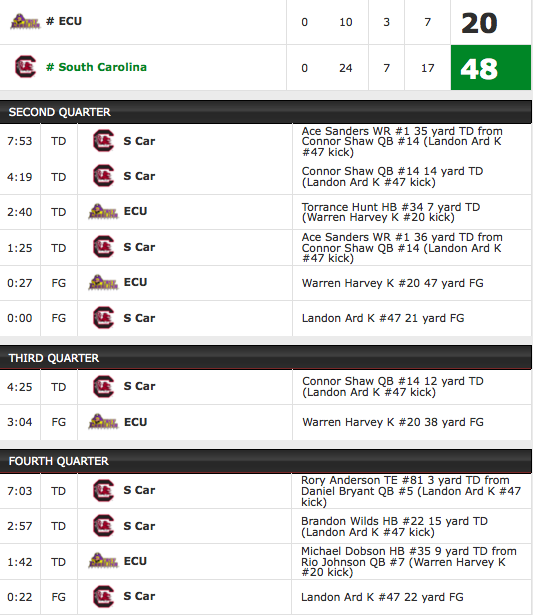Click the Brandon Wilds 15 yard TD description

pyautogui.click(x=394, y=526)
